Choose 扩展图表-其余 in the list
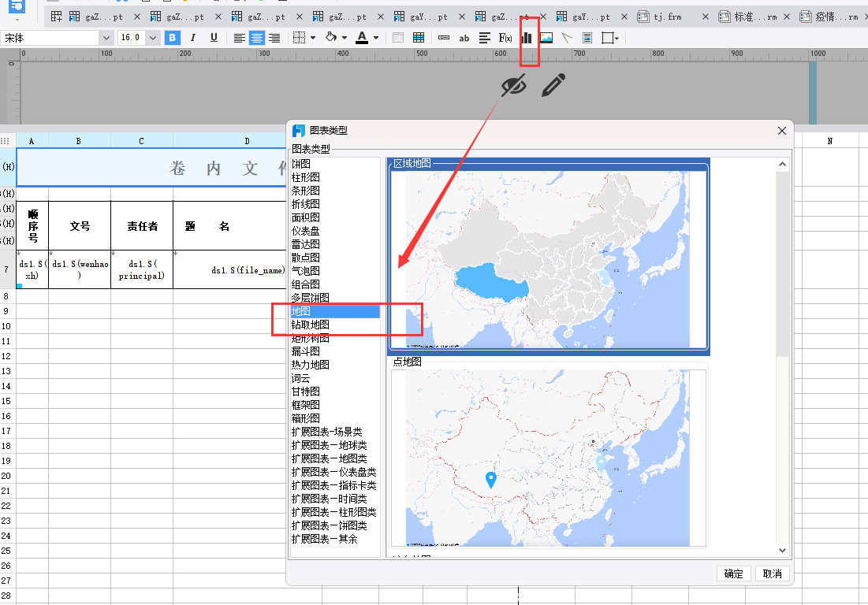This screenshot has height=605, width=868. tap(324, 539)
